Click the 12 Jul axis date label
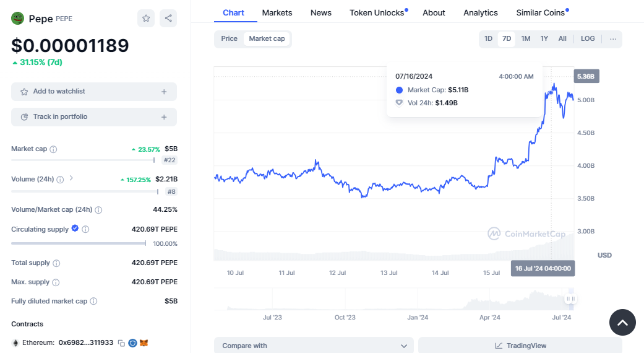The width and height of the screenshot is (644, 353). pyautogui.click(x=338, y=273)
